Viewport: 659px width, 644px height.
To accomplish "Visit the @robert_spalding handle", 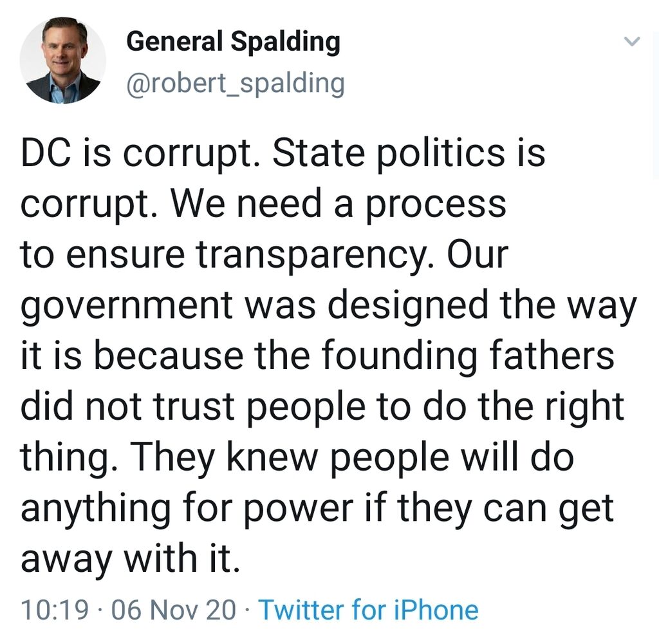I will [236, 83].
